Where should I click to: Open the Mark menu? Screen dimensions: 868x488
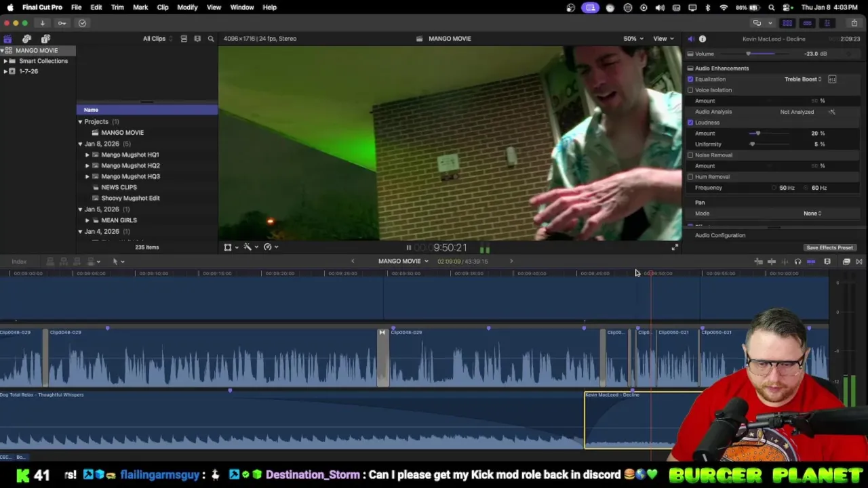click(x=140, y=7)
